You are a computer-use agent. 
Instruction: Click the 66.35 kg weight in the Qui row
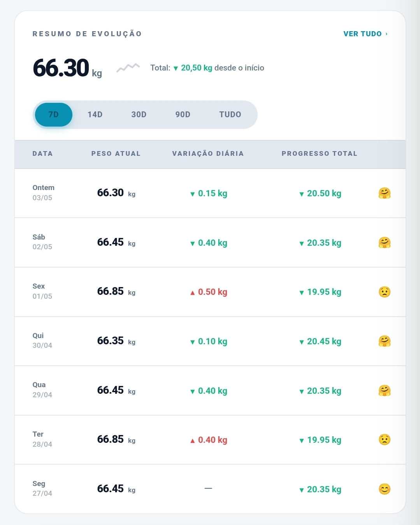point(116,341)
